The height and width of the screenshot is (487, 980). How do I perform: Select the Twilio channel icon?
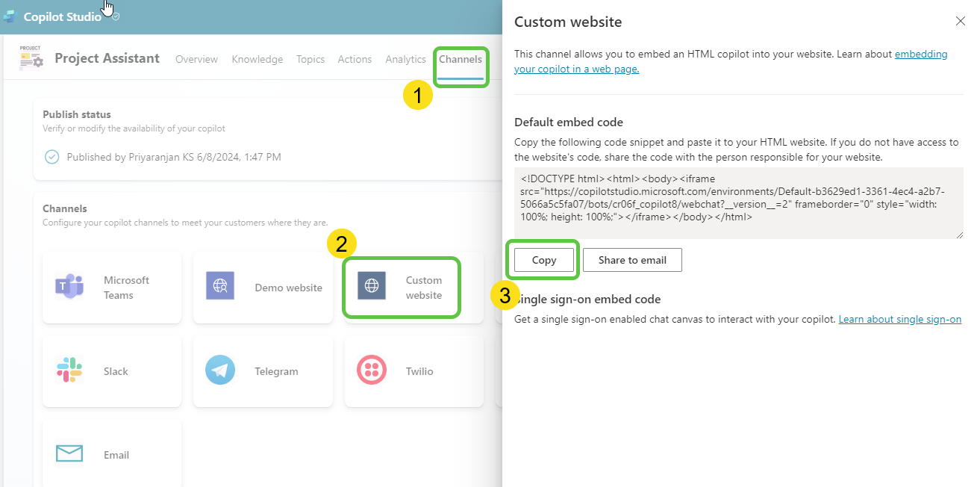372,371
